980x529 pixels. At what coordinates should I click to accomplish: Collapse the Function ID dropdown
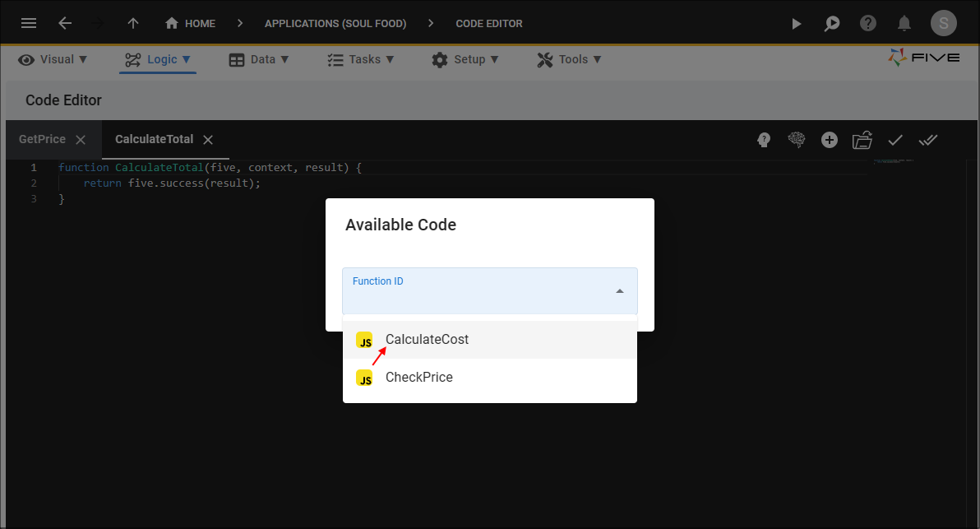[619, 291]
